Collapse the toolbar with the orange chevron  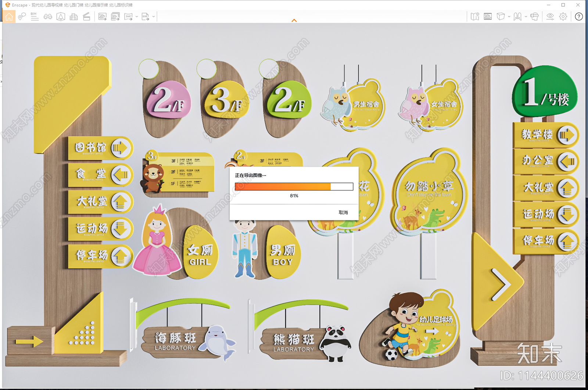point(294,21)
